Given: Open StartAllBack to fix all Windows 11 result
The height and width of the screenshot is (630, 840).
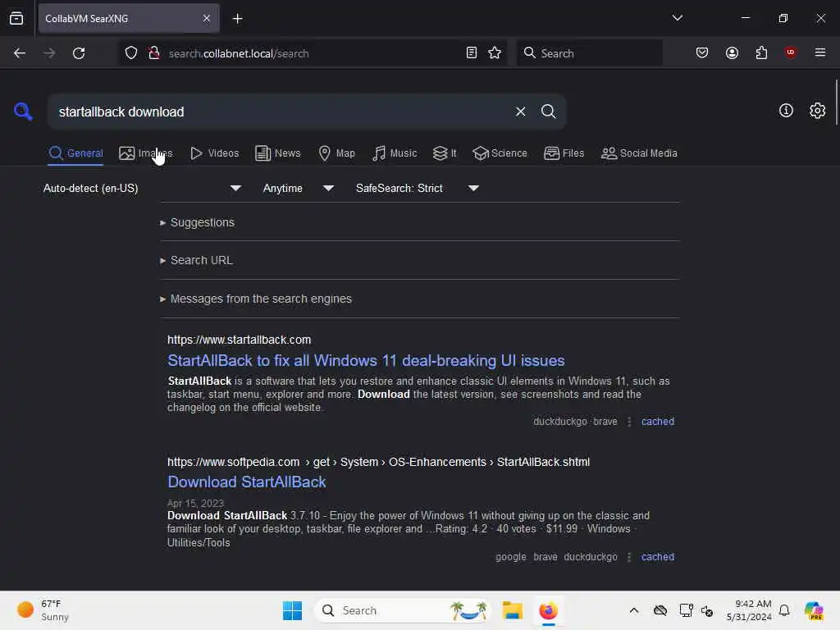Looking at the screenshot, I should [366, 361].
